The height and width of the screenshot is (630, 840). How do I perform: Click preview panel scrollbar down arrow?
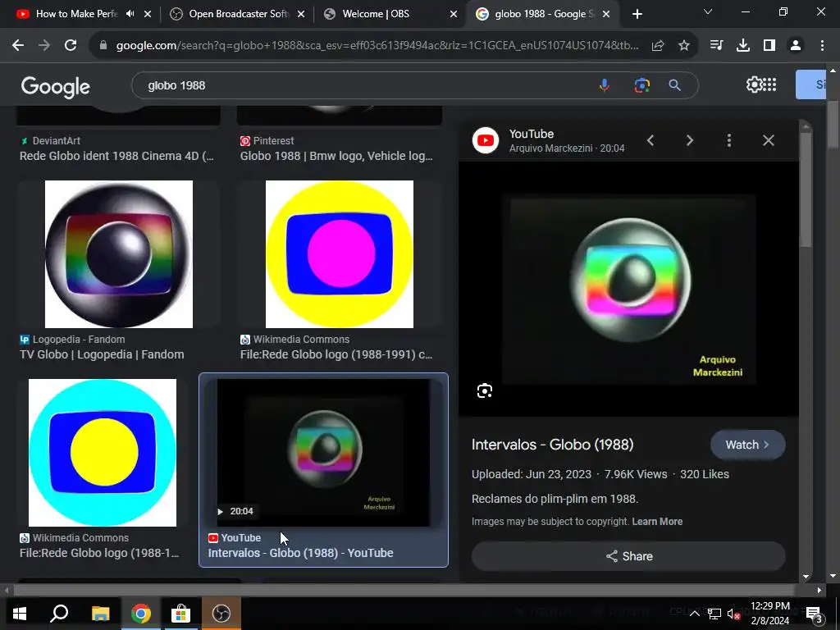coord(806,577)
